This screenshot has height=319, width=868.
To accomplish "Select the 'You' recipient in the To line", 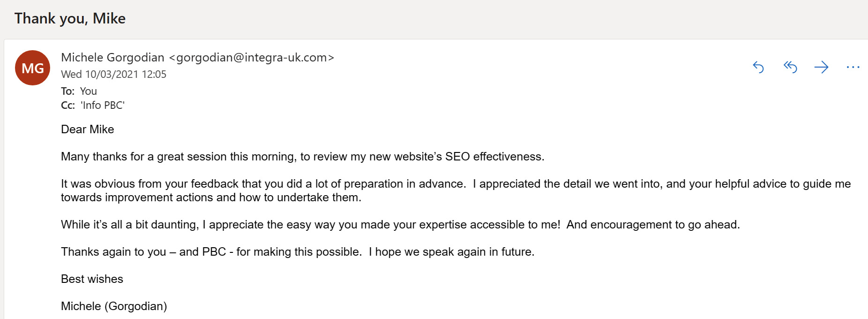I will (x=88, y=91).
